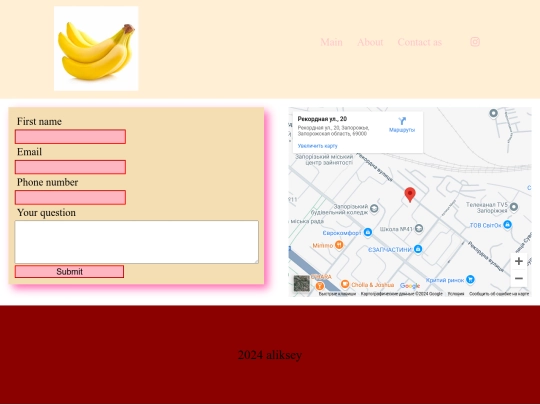Screen dimensions: 540x405
Task: Click the Google logo on map
Action: click(410, 286)
